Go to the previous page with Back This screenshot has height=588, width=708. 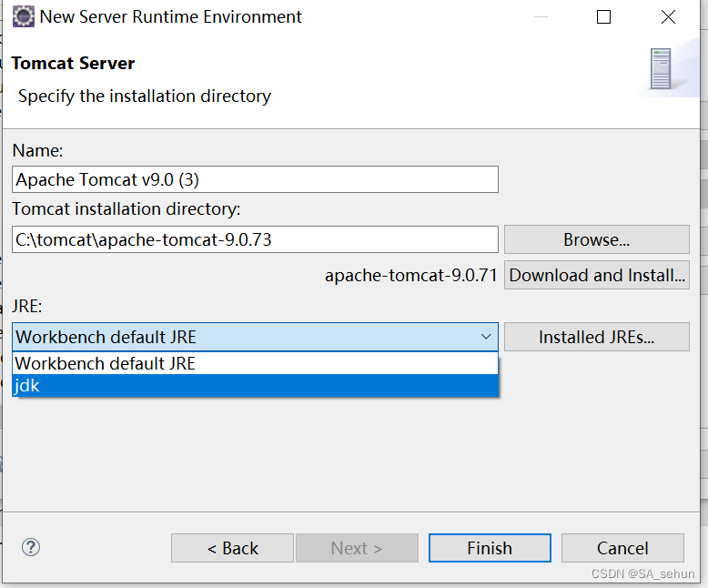pos(232,548)
